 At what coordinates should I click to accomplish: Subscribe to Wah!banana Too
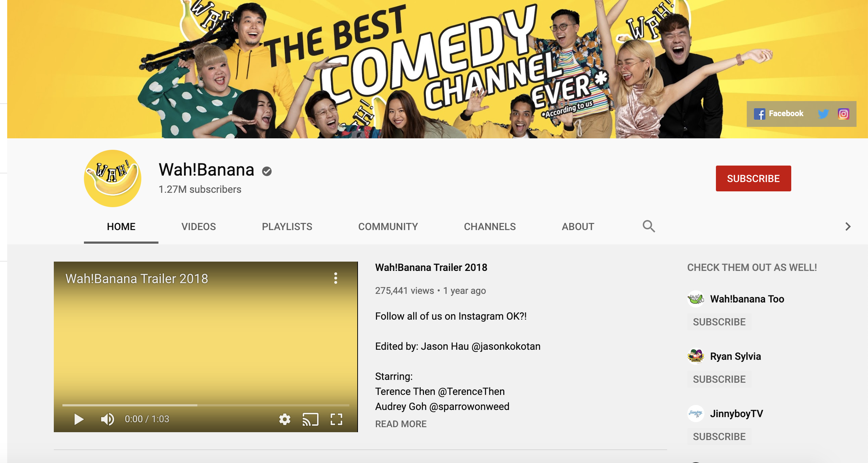tap(719, 322)
